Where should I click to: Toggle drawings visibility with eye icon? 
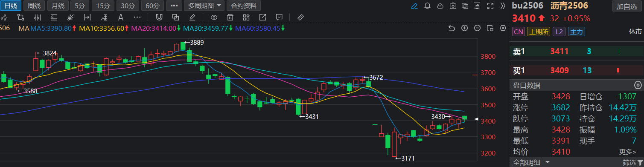pos(214,17)
